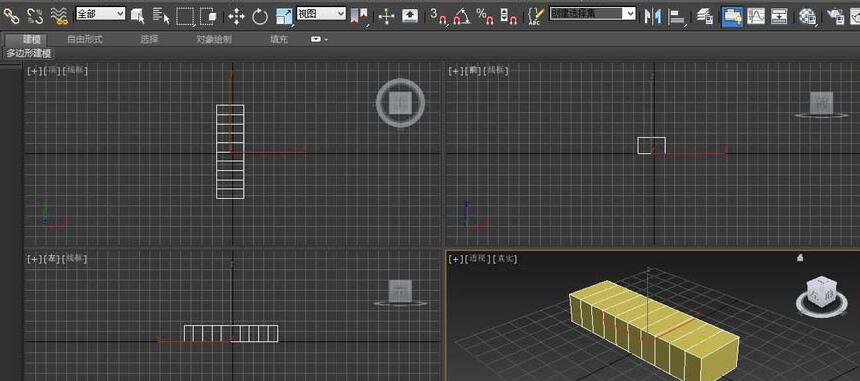This screenshot has width=860, height=381.
Task: Click the ViewCube in front viewport
Action: click(x=821, y=103)
